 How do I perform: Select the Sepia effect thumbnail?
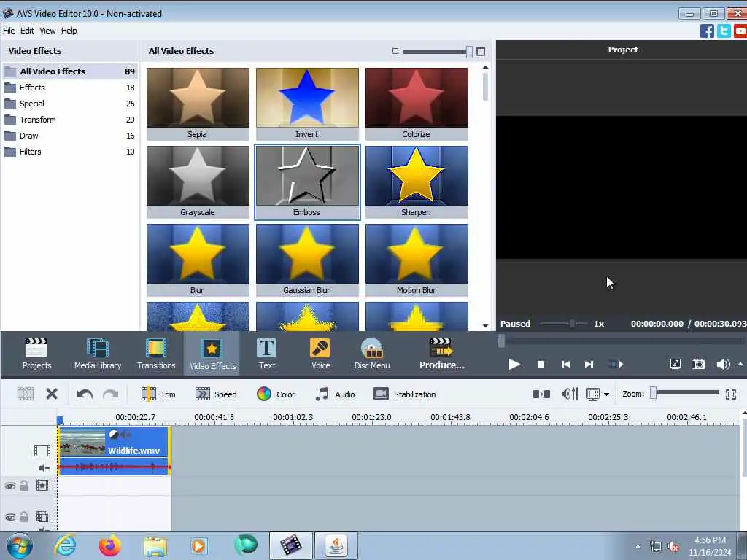tap(198, 104)
